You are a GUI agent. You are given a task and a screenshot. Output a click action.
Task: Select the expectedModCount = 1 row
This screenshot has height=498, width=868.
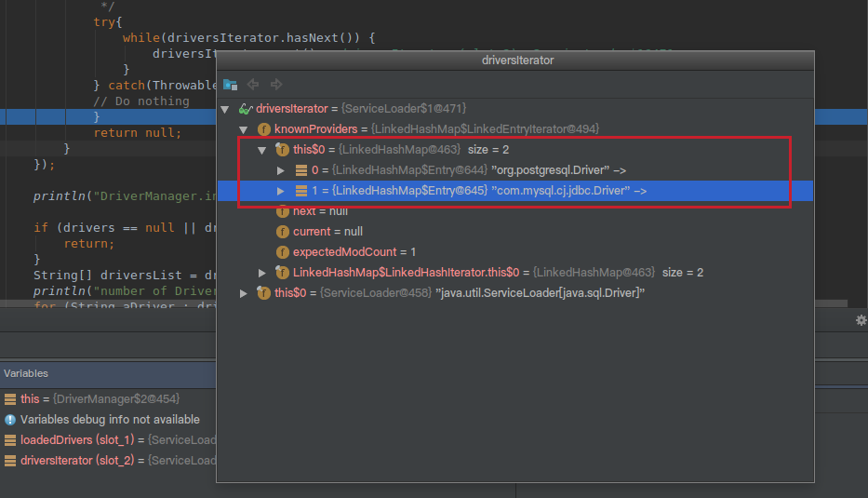(514, 252)
